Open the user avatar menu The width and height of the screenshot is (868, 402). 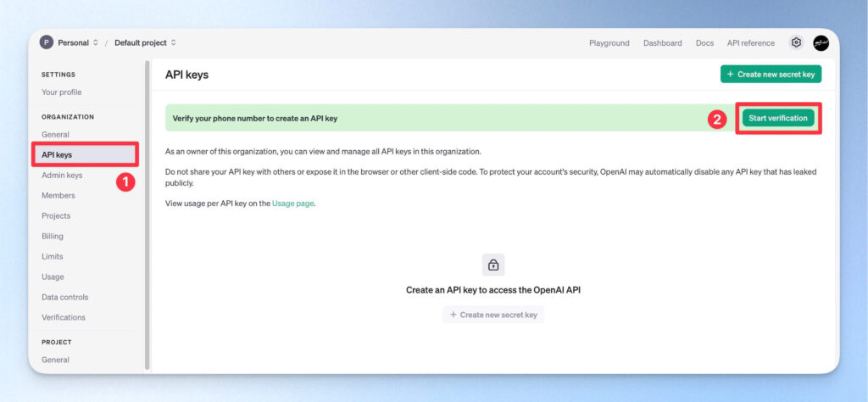821,42
